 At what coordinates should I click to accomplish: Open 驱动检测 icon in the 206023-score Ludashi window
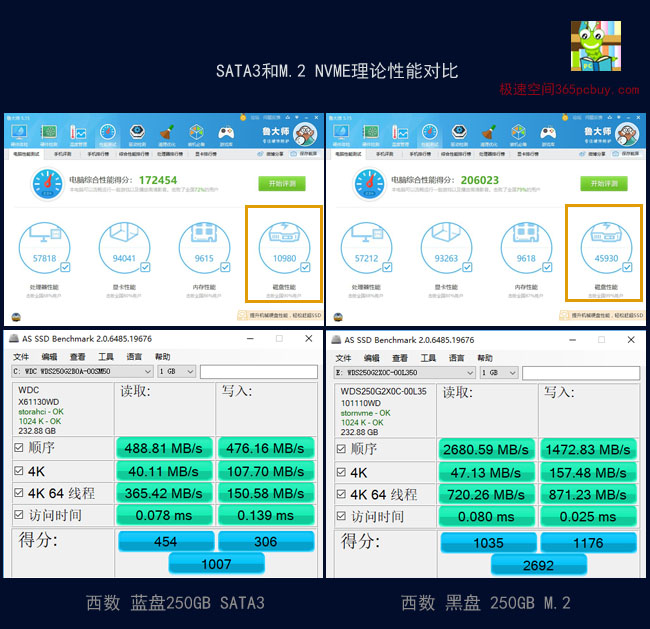tap(459, 134)
